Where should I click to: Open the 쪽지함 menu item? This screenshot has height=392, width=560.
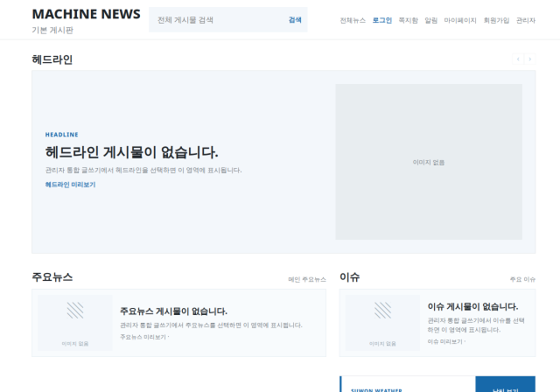(x=409, y=20)
